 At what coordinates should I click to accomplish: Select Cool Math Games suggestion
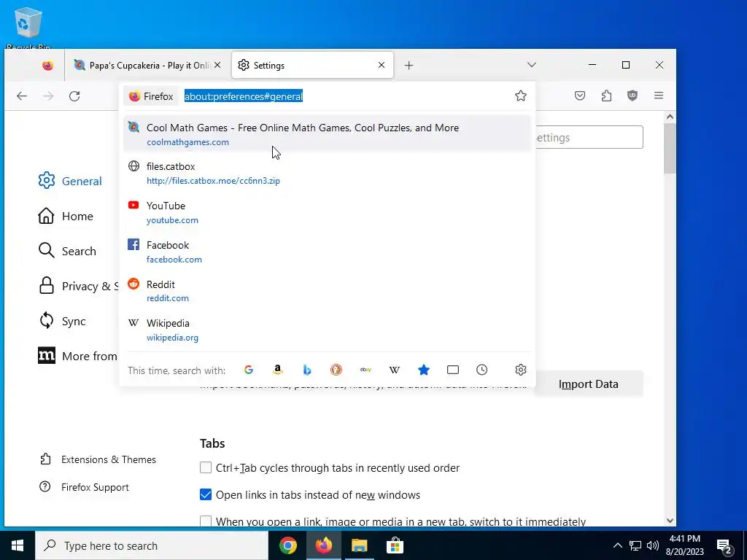327,134
